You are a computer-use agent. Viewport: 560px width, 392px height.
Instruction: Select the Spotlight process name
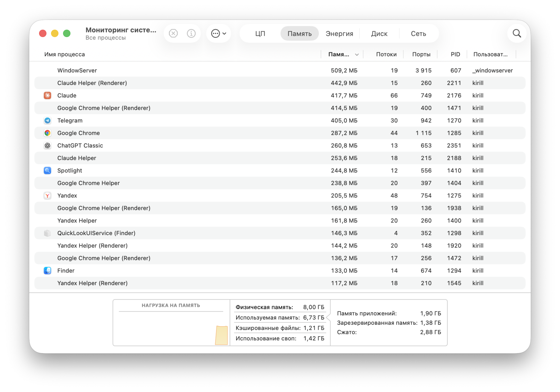(x=70, y=171)
